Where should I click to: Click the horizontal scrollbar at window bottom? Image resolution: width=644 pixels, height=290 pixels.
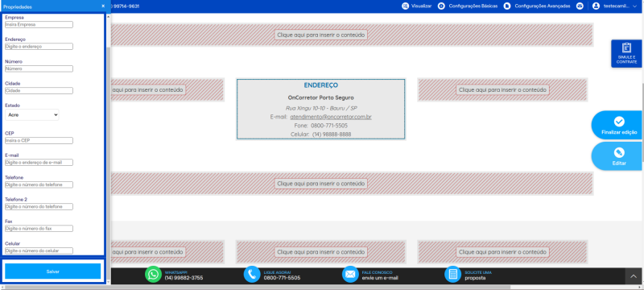pyautogui.click(x=257, y=287)
